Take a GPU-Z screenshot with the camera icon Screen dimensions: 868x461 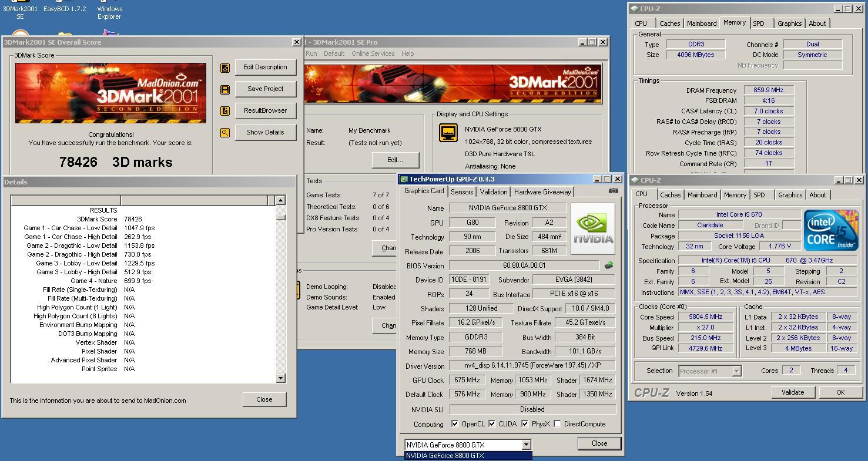(614, 191)
